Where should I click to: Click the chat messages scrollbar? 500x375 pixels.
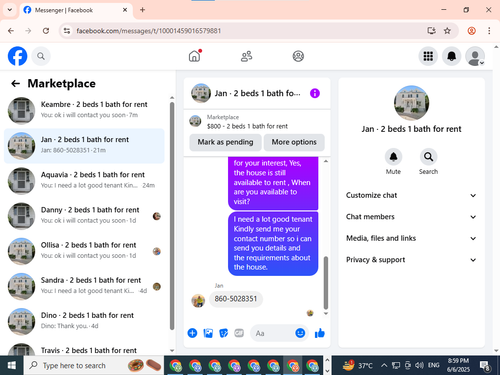pyautogui.click(x=326, y=283)
